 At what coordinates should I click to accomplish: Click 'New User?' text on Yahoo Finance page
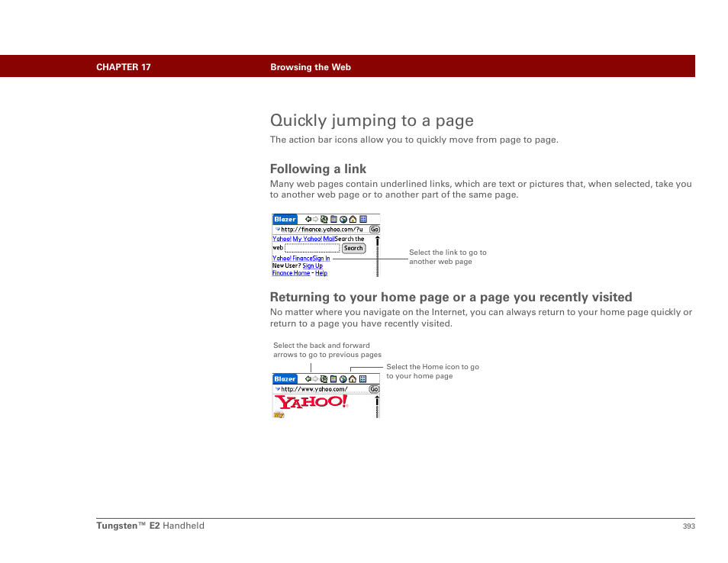tap(286, 266)
